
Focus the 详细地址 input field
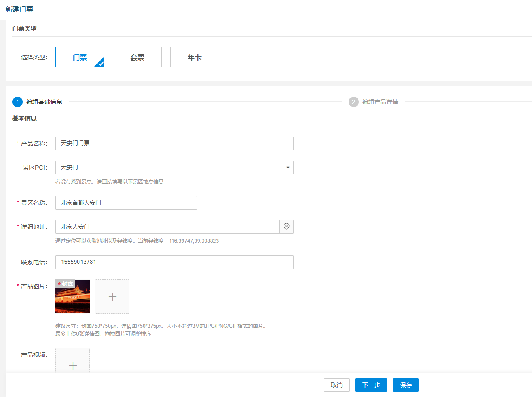tap(168, 227)
